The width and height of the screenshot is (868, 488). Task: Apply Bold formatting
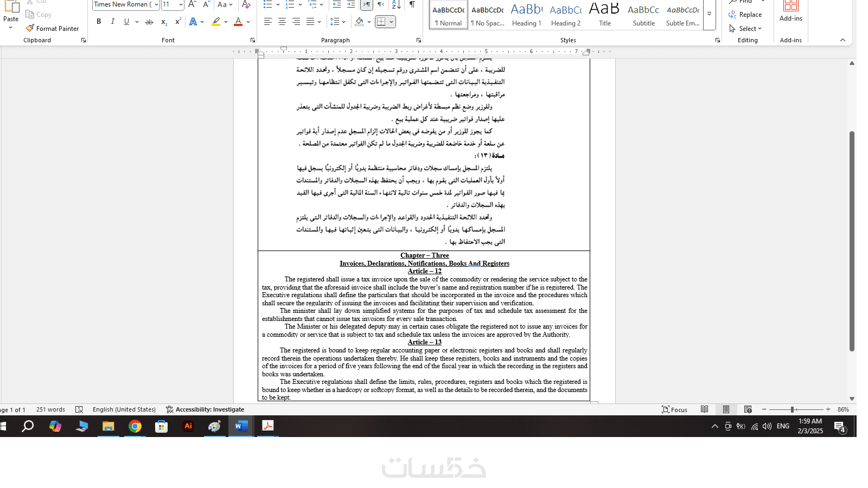click(99, 22)
